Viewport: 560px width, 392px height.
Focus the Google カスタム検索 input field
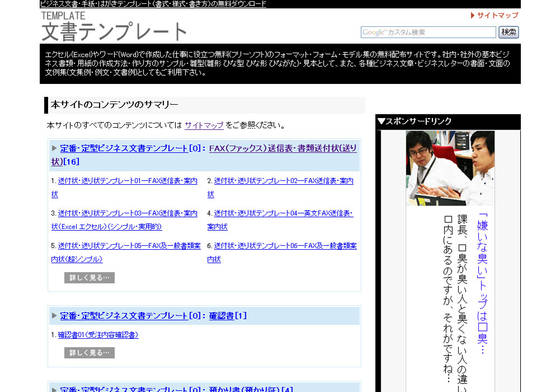click(x=428, y=32)
